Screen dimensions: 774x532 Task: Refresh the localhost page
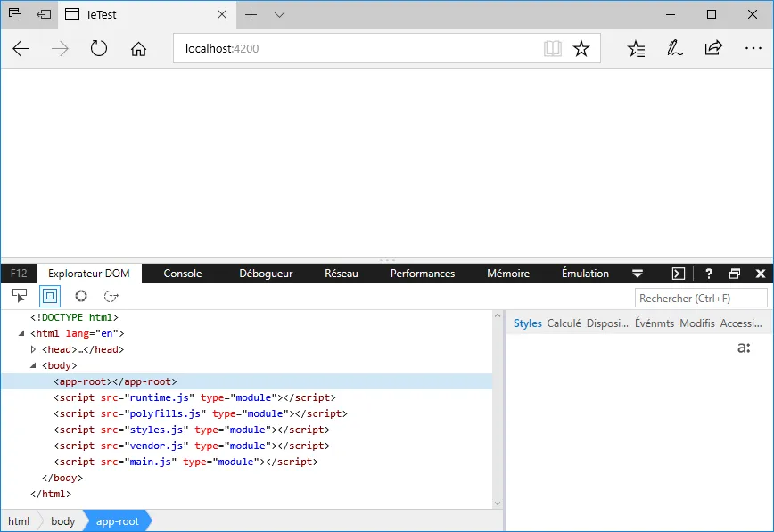click(99, 48)
